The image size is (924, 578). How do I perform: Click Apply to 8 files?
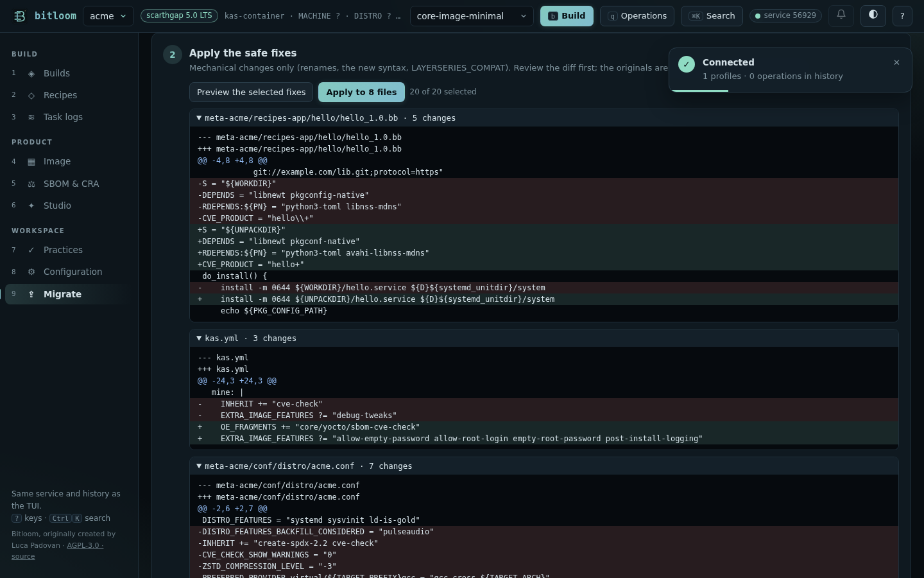pos(361,92)
